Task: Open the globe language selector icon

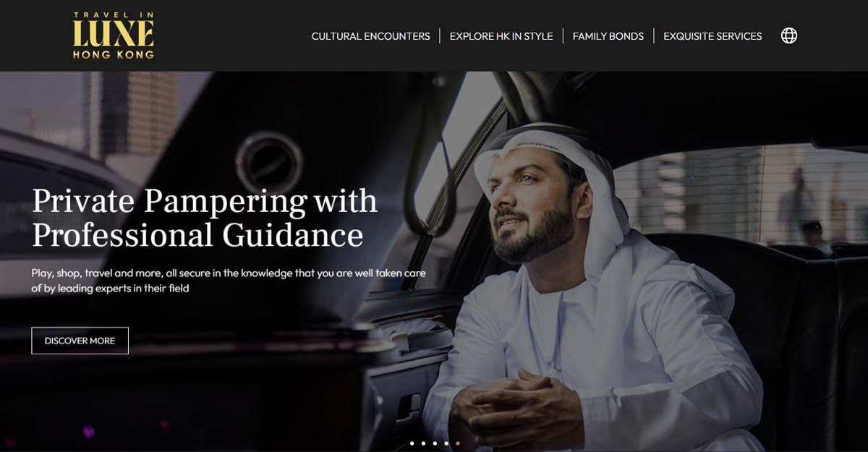Action: click(789, 35)
